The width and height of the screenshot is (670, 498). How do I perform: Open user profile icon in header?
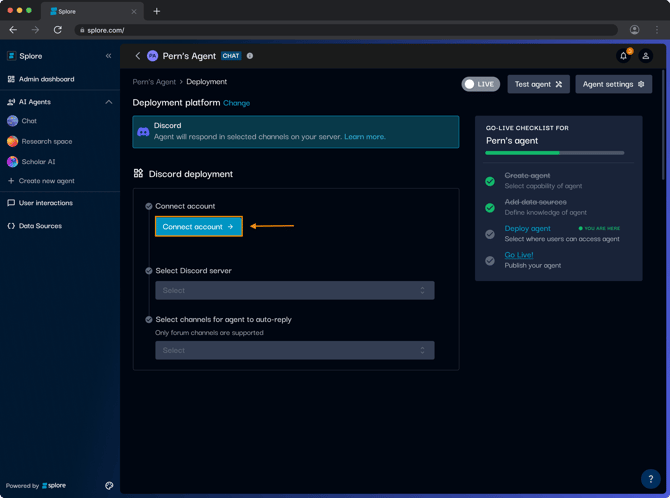point(646,56)
